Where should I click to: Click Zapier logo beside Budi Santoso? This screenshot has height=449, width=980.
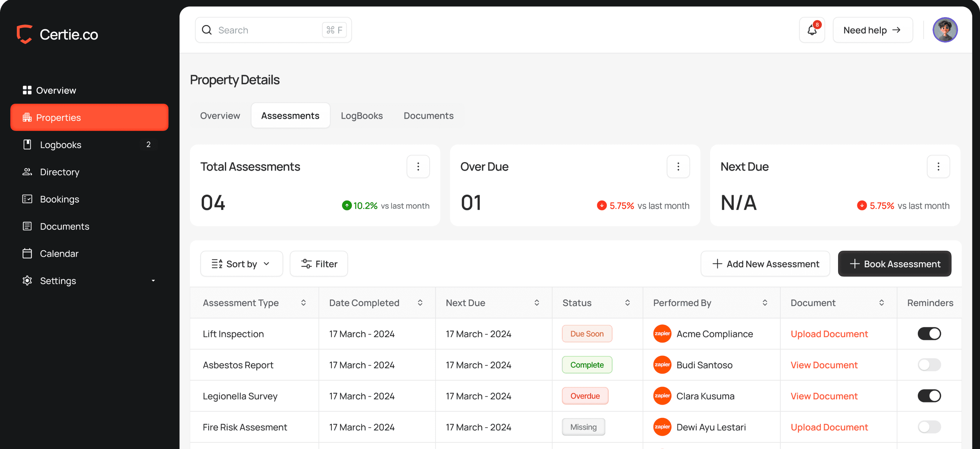(x=662, y=365)
